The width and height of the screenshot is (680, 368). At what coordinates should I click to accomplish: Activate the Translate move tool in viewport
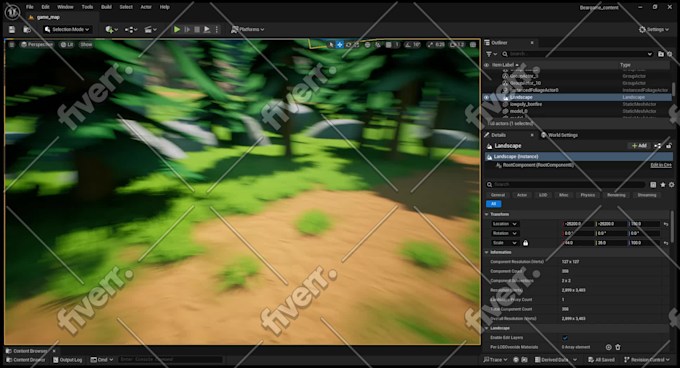tap(340, 45)
